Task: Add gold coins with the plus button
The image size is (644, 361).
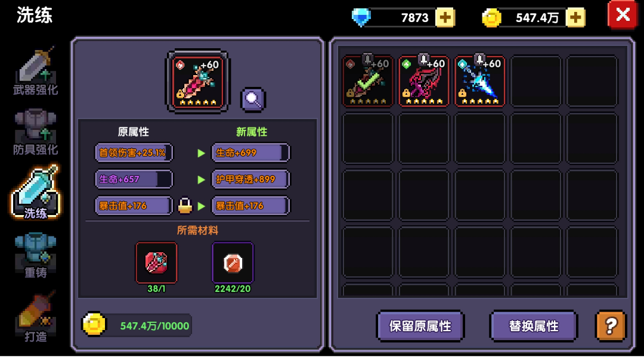Action: 575,18
